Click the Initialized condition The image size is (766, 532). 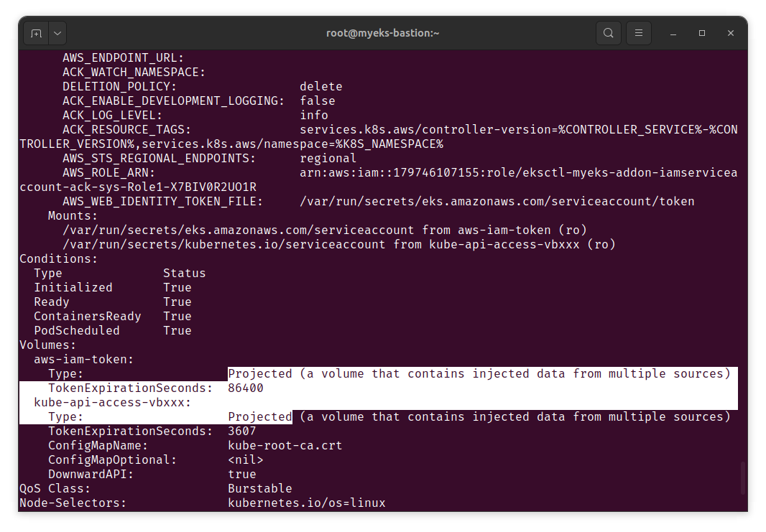click(73, 288)
